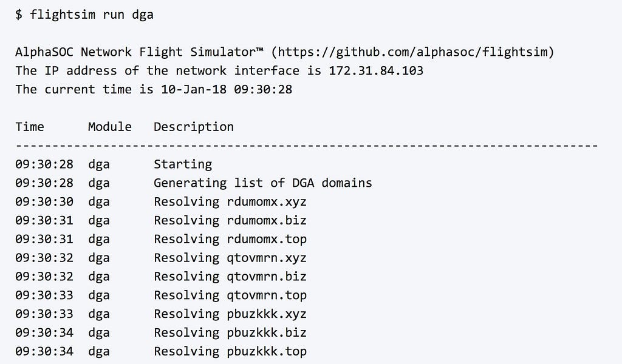The height and width of the screenshot is (364, 622).
Task: Click the pbuzkkk.biz domain
Action: [x=267, y=332]
